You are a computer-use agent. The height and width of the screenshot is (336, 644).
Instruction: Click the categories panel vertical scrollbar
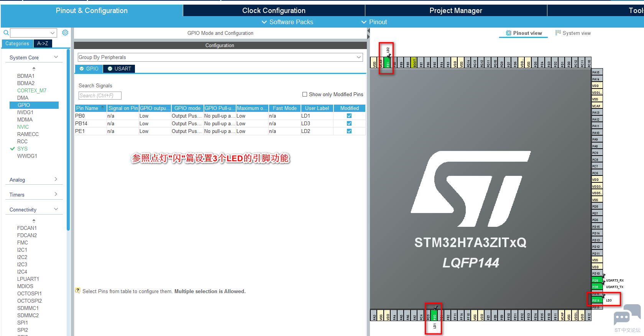[x=68, y=140]
